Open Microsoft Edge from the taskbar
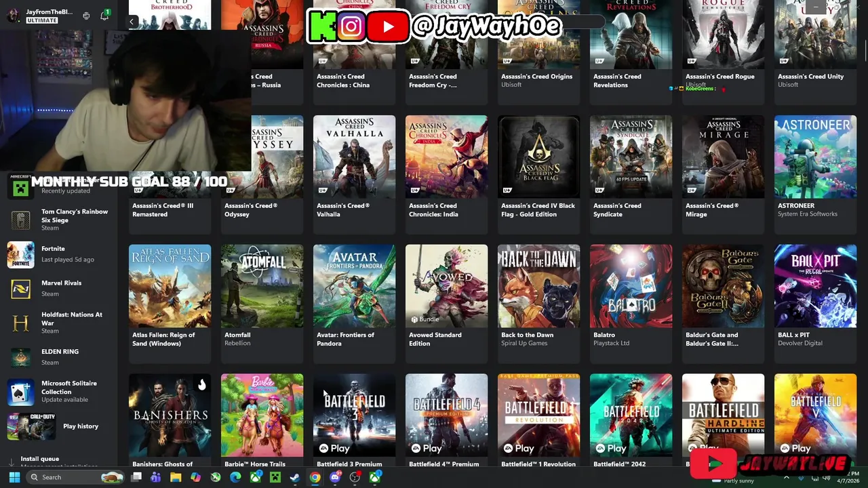 235,477
